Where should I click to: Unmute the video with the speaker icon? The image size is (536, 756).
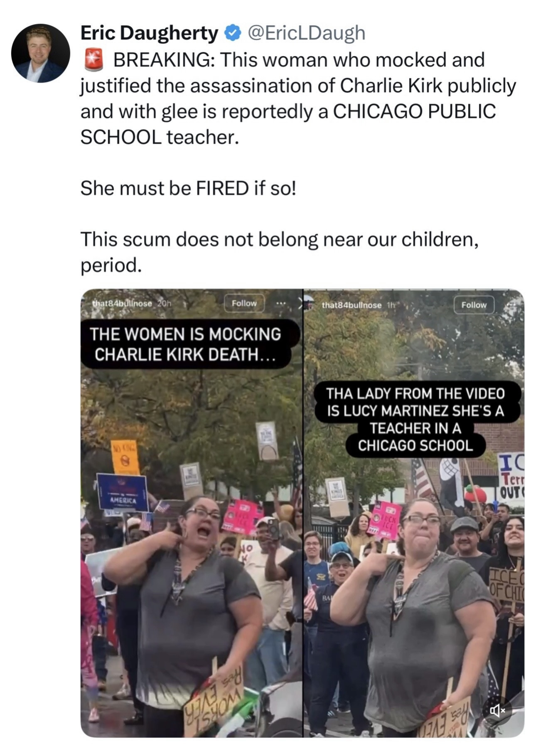[x=497, y=710]
